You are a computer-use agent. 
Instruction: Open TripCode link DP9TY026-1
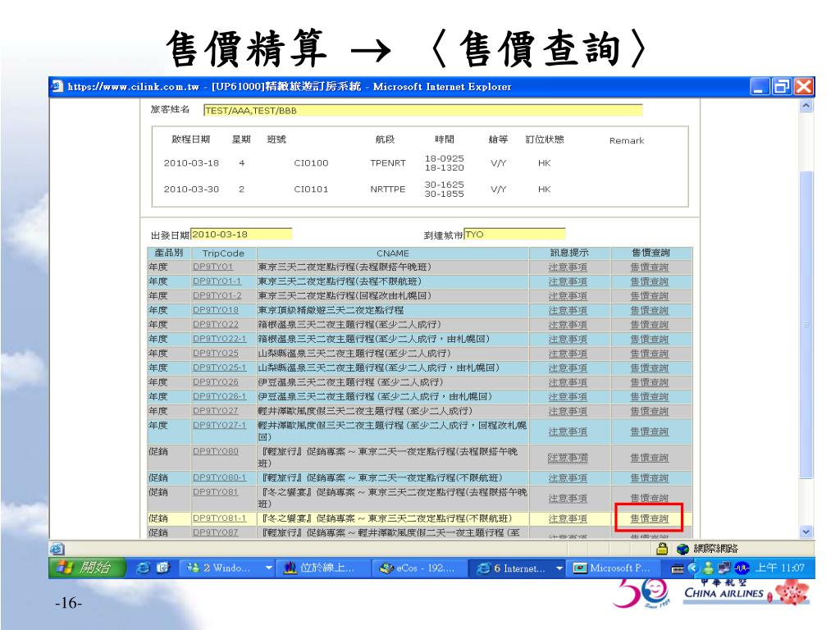[220, 397]
